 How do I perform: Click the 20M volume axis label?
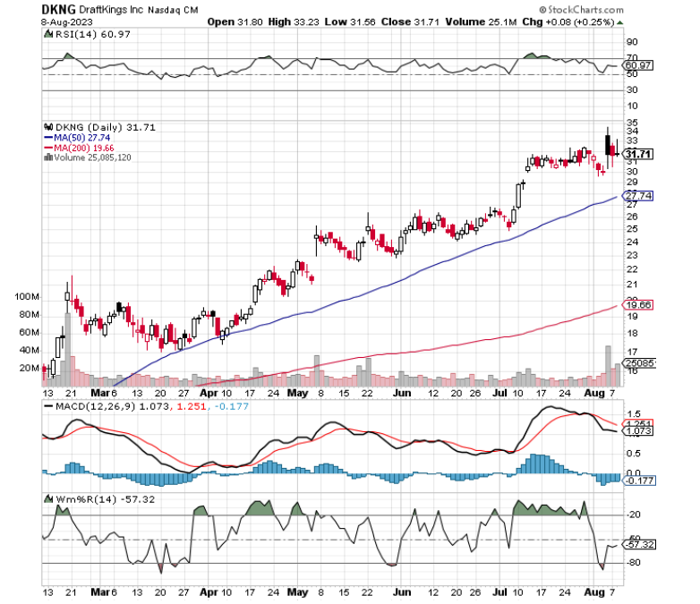(x=29, y=369)
